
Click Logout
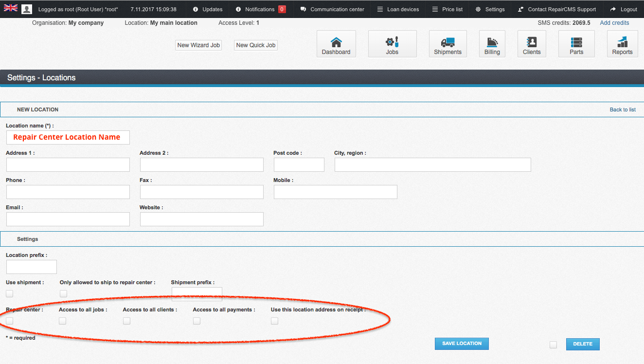pyautogui.click(x=624, y=9)
